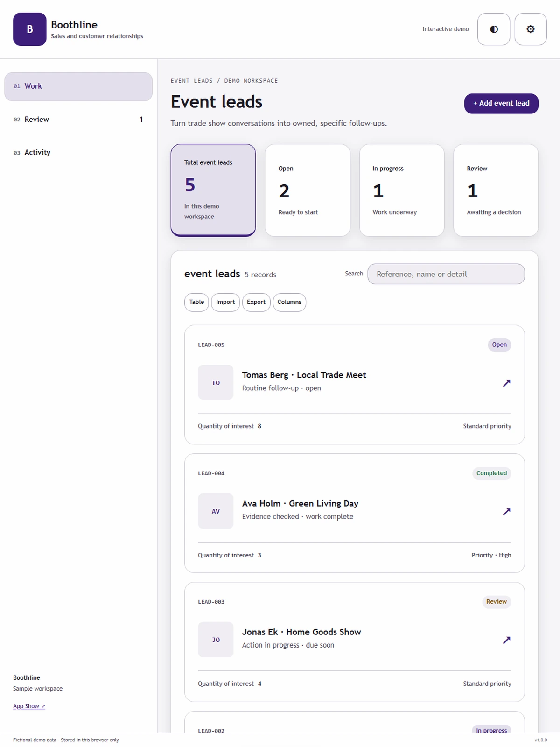Open the Review section in sidebar

(x=78, y=120)
